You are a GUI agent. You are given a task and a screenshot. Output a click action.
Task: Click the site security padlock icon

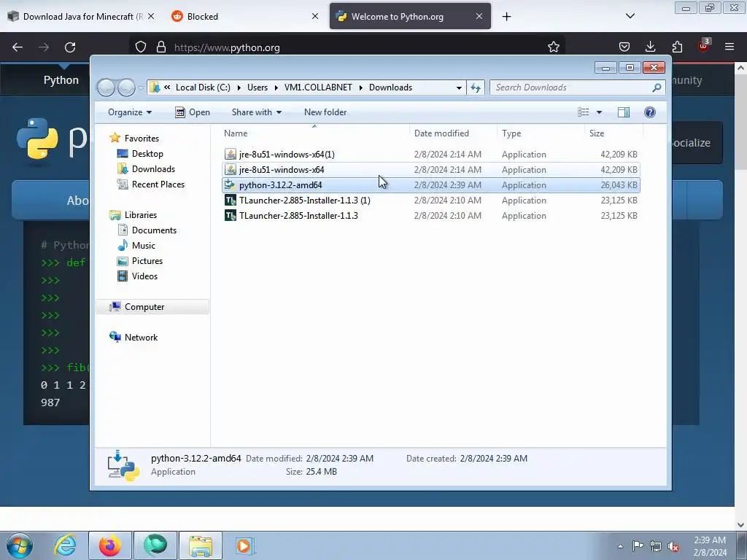pos(161,47)
